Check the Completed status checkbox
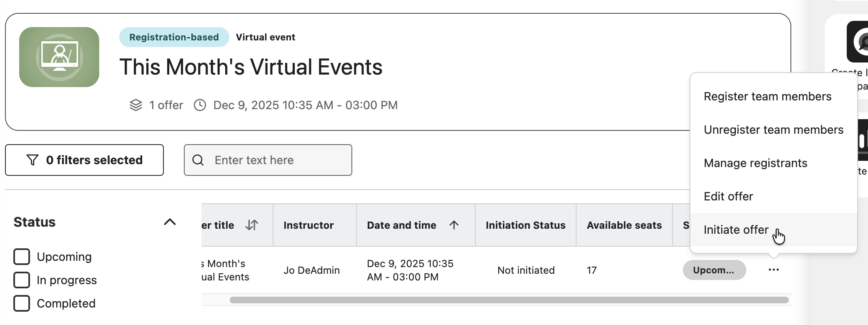This screenshot has width=868, height=325. pyautogui.click(x=22, y=303)
